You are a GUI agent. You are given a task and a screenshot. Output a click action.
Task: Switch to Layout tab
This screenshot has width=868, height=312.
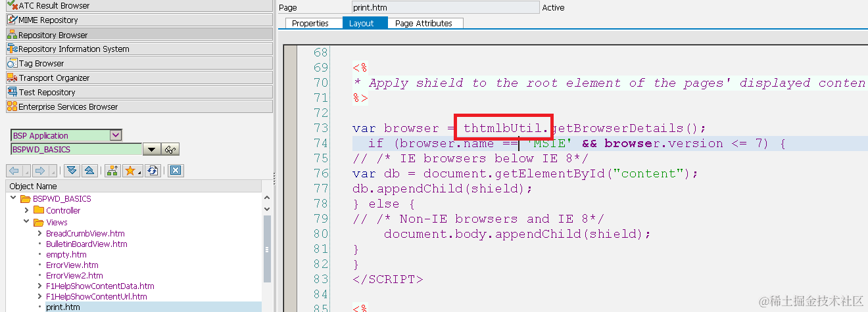tap(361, 23)
